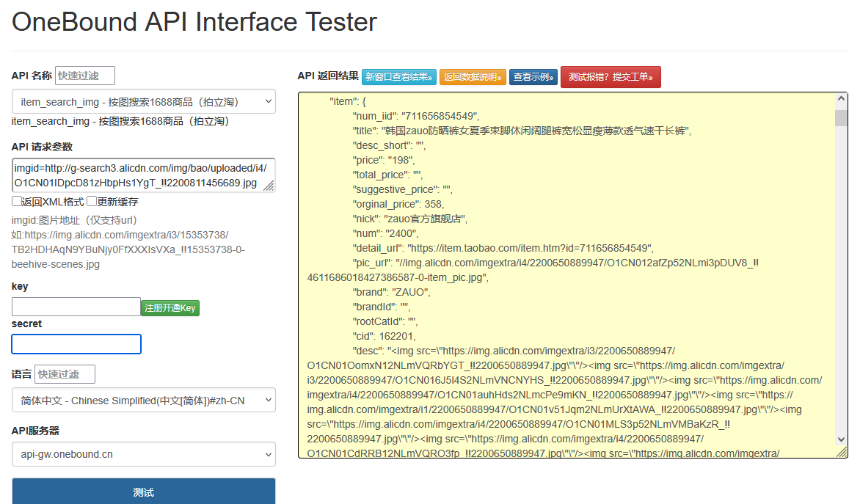Click the "title" 韩国zauo防晒裤 line
Viewport: 860px width, 504px height.
(x=522, y=131)
